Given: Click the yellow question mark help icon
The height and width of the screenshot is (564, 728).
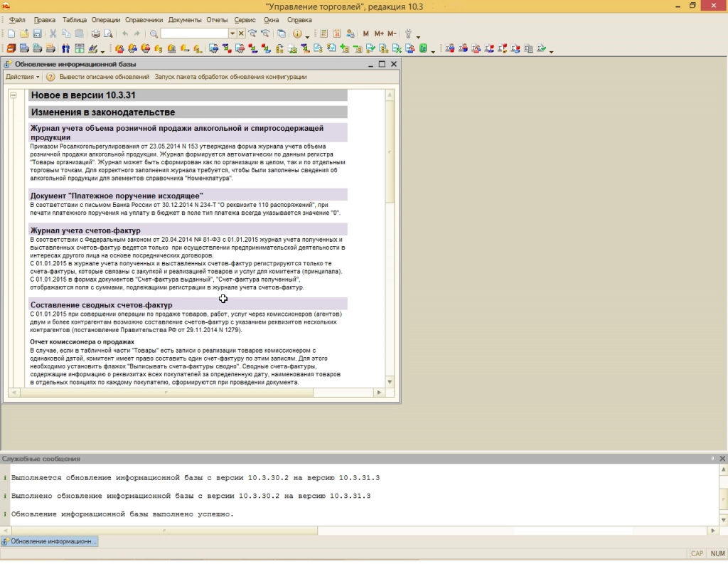Looking at the screenshot, I should click(50, 77).
